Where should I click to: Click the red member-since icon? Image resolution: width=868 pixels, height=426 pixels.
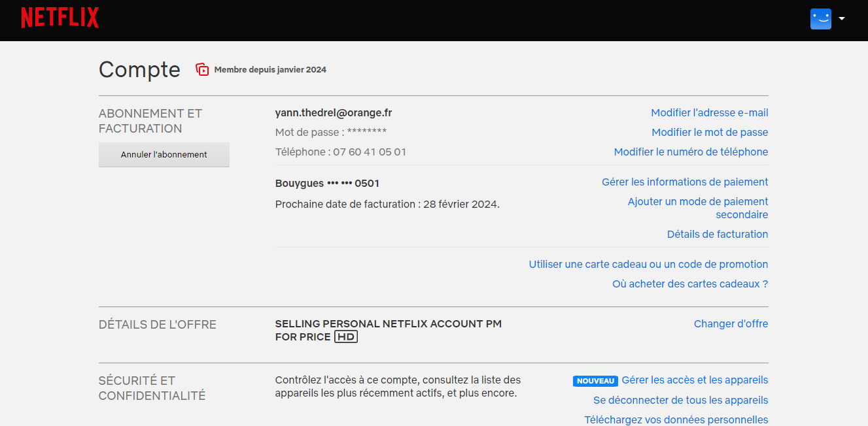point(203,69)
